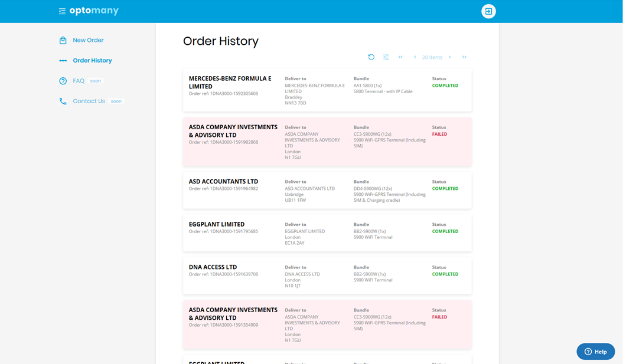
Task: Open the FAQ sidebar item
Action: tap(79, 81)
